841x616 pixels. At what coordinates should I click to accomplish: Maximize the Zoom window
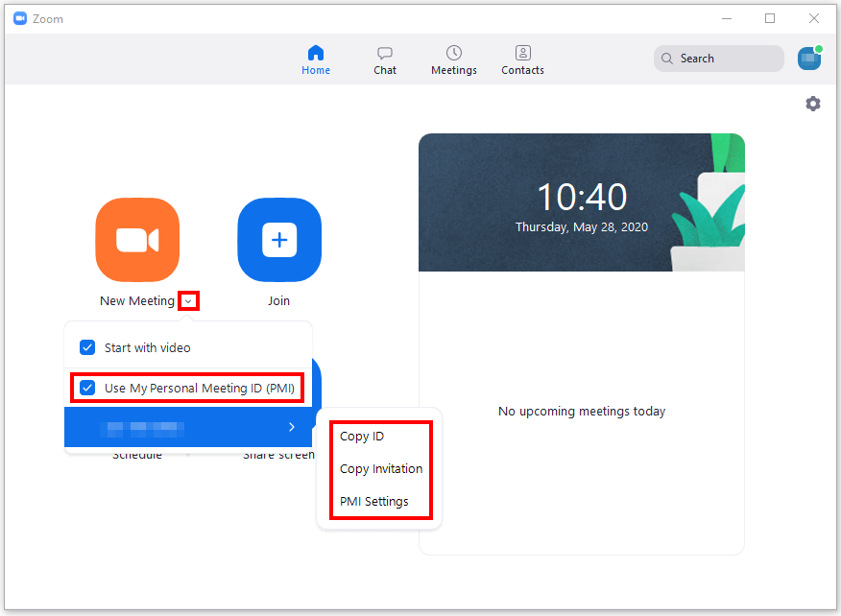pos(770,18)
